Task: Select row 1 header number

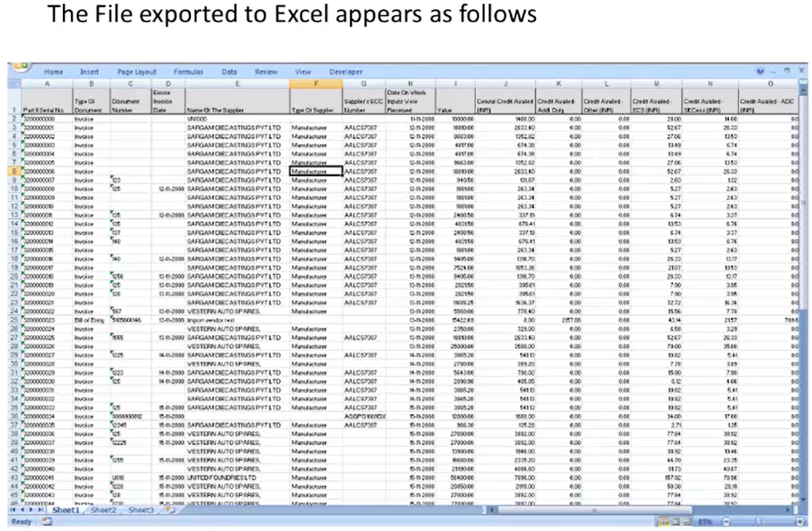Action: click(x=14, y=101)
